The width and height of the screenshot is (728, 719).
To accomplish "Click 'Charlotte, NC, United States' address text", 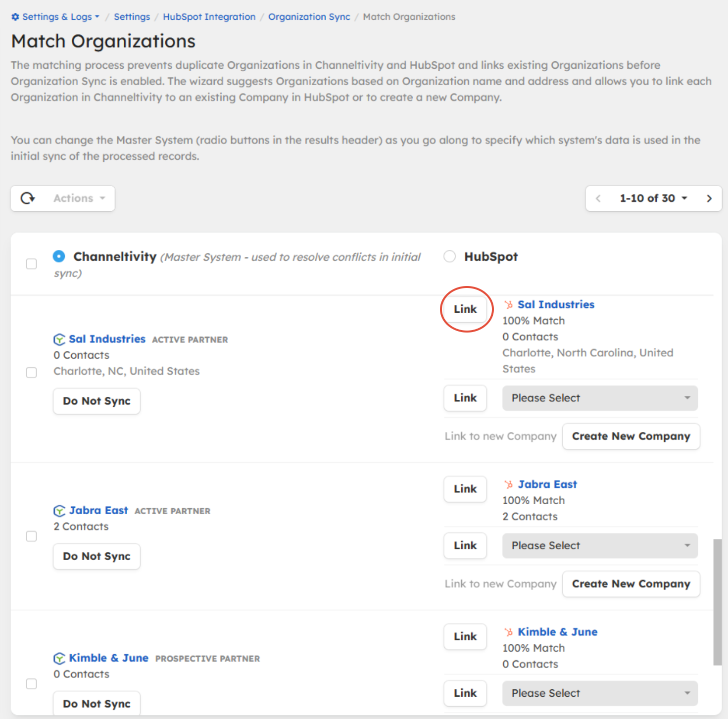I will coord(127,372).
